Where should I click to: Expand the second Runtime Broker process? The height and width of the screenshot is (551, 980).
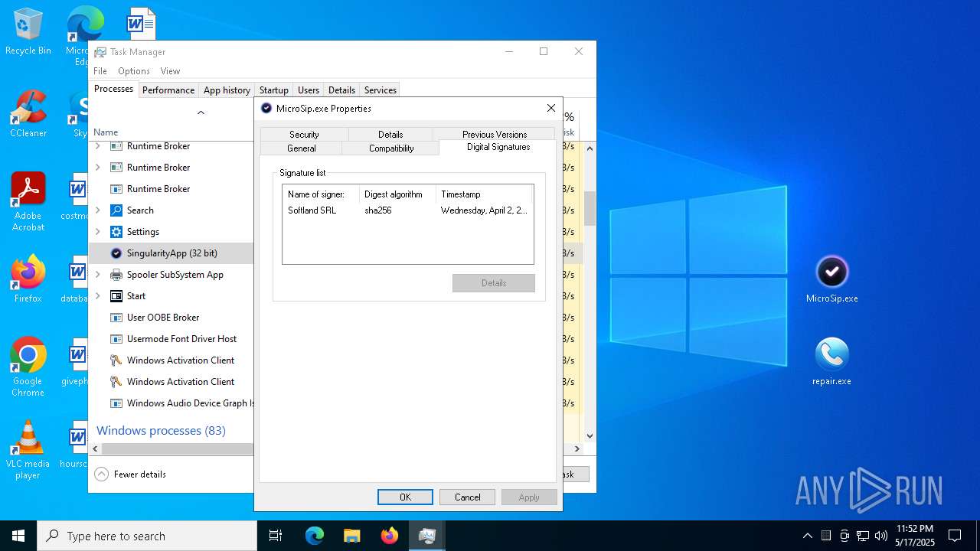(98, 168)
